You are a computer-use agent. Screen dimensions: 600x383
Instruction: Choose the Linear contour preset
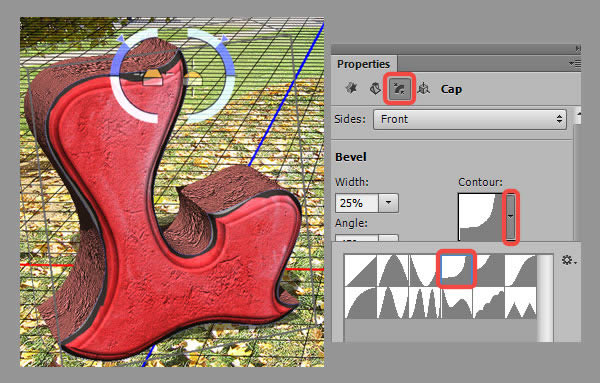coord(360,271)
